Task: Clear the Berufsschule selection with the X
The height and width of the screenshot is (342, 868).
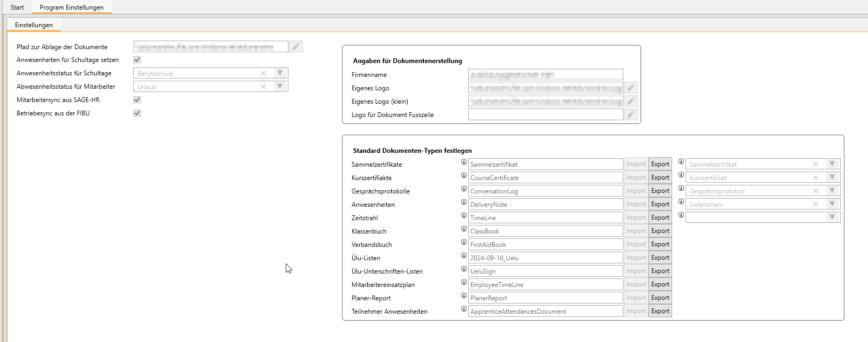Action: [263, 73]
